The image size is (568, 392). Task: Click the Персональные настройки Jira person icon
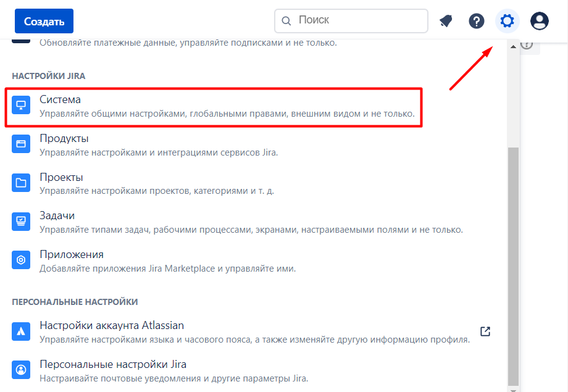click(x=21, y=370)
